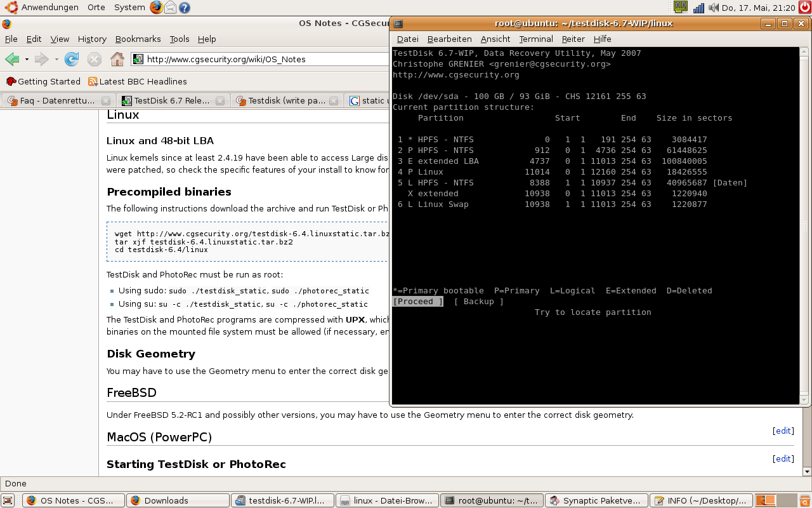Open terminal Hilfe menu
Image resolution: width=812 pixels, height=508 pixels.
point(603,39)
